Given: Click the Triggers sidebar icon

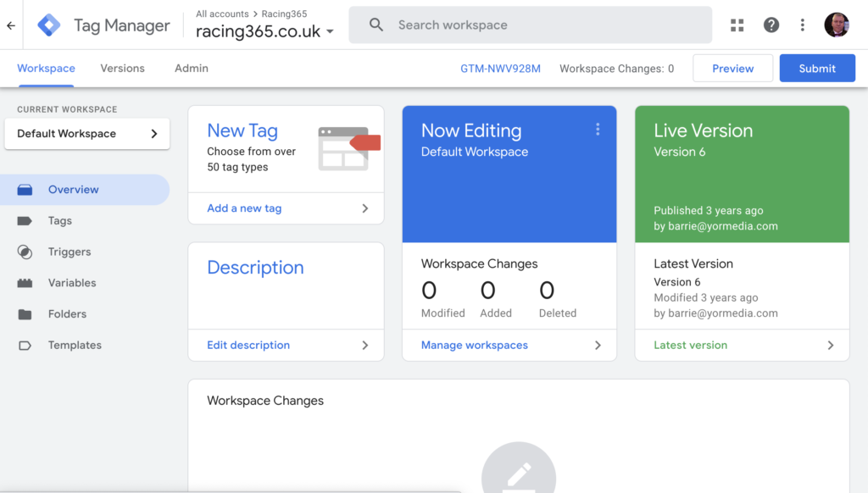Looking at the screenshot, I should click(25, 252).
